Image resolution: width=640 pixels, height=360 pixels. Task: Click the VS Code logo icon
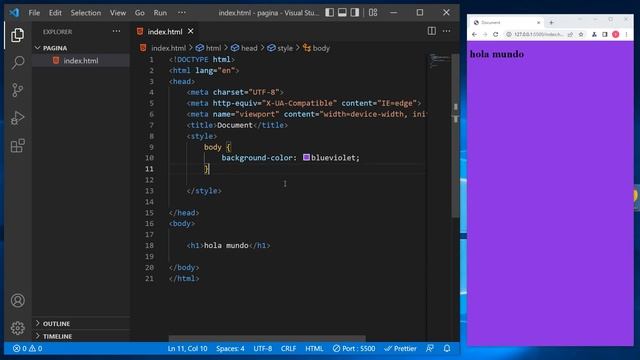coord(14,13)
